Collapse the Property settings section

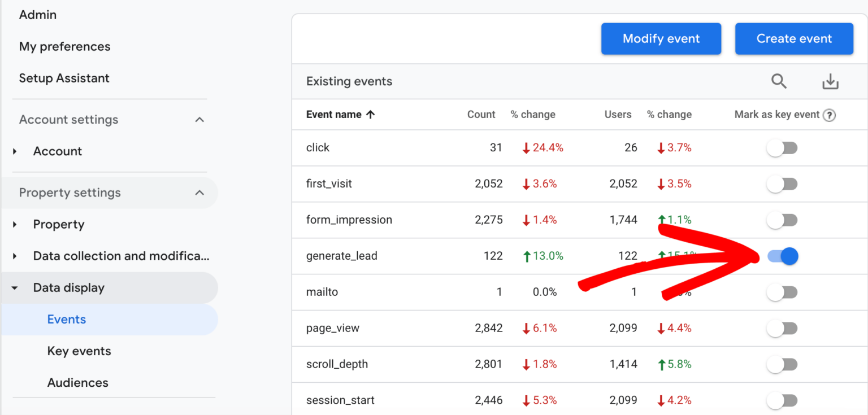[x=199, y=193]
